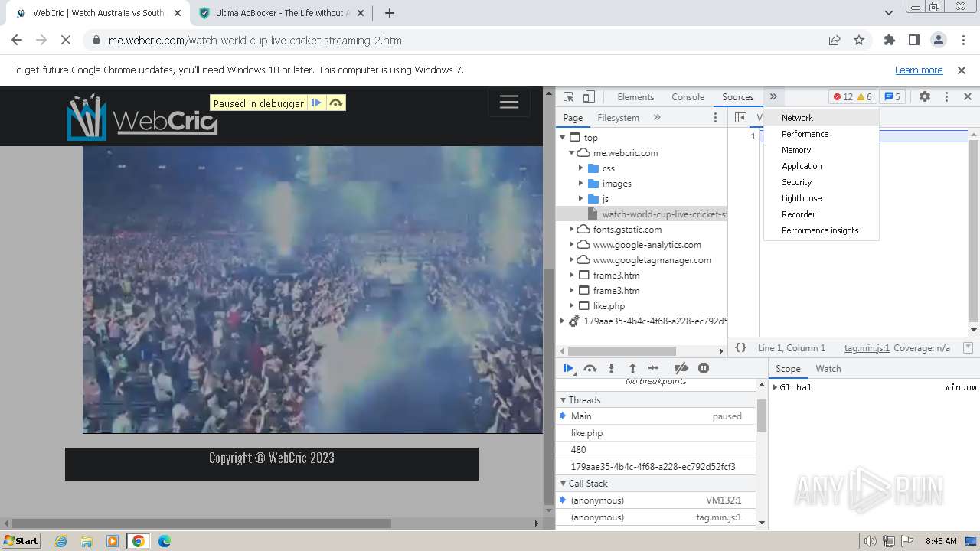Open the Filesystem navigator tab
Image resolution: width=980 pixels, height=551 pixels.
618,118
